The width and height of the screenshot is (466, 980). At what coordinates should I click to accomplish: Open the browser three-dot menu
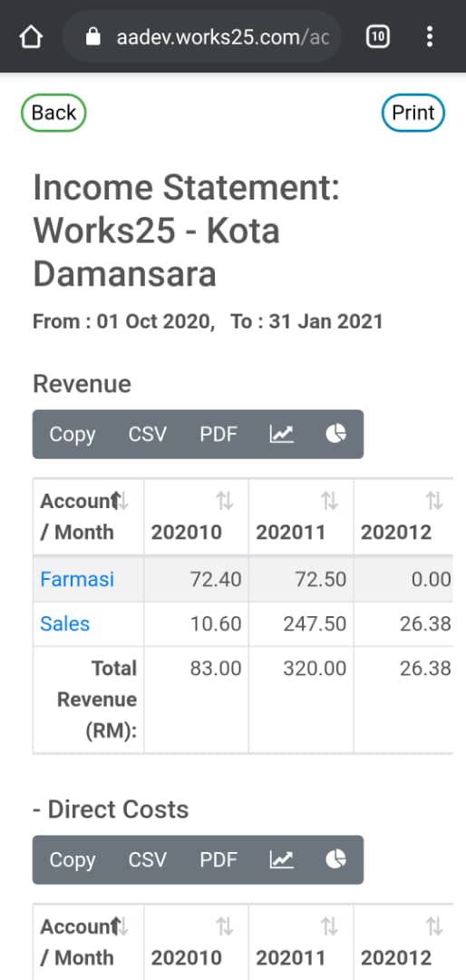[429, 37]
